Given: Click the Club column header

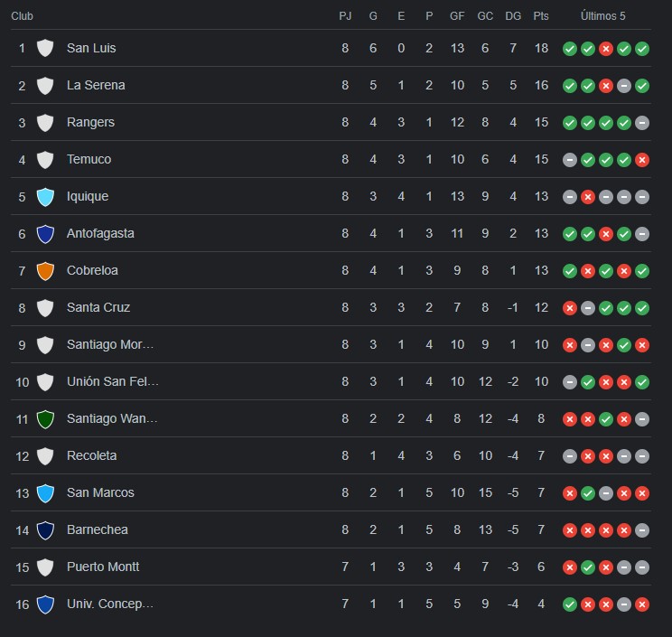Looking at the screenshot, I should click(x=22, y=16).
